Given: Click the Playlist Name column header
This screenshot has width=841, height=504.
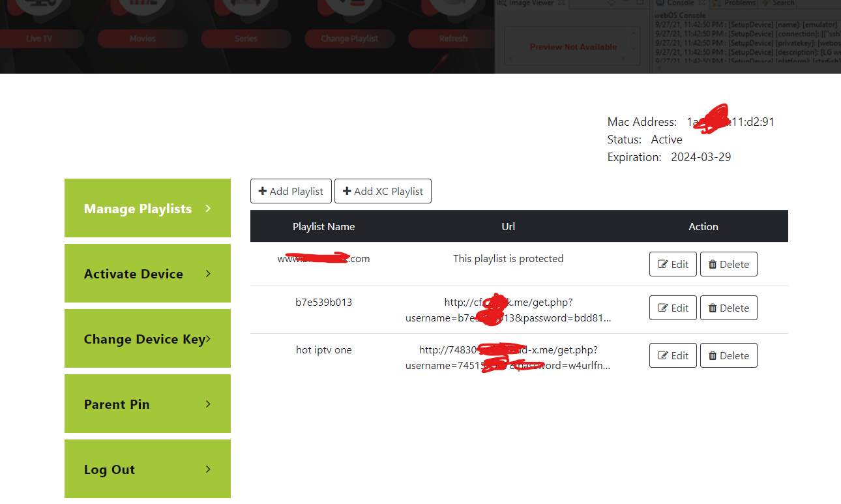Looking at the screenshot, I should [323, 226].
